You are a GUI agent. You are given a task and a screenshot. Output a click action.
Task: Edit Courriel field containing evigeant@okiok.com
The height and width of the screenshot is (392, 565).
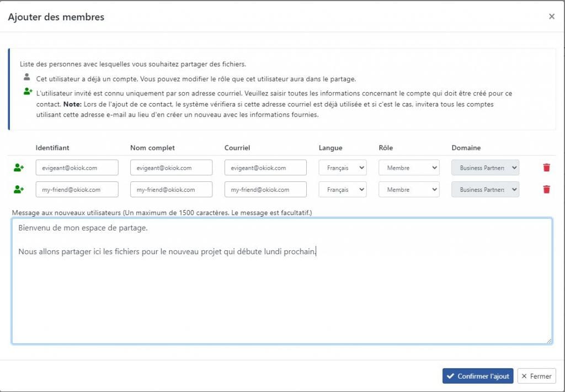click(265, 168)
